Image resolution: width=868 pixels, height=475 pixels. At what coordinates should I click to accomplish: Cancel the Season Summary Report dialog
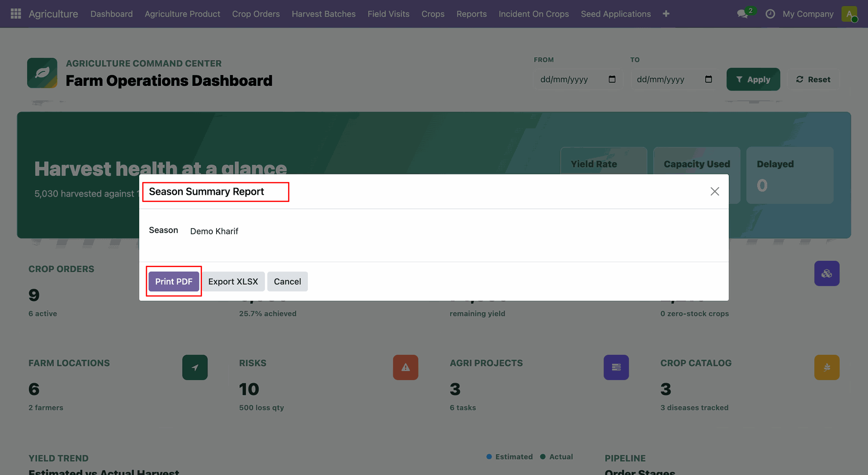coord(288,282)
